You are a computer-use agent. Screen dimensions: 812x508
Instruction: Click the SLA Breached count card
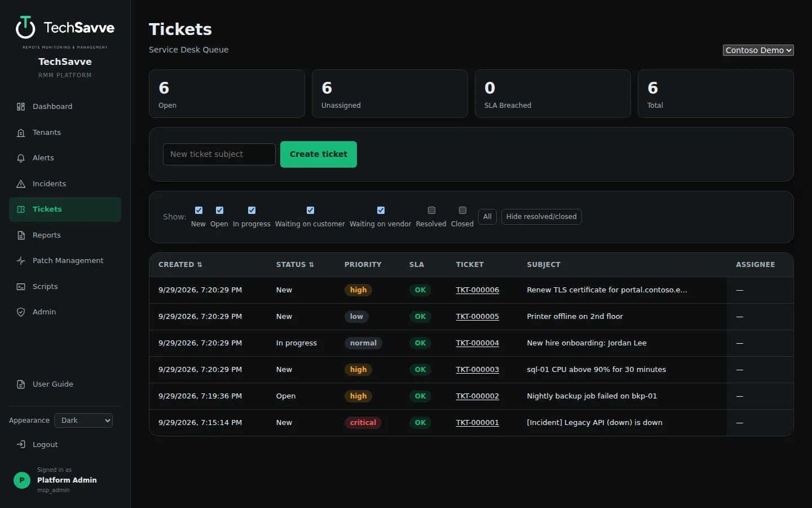[x=553, y=94]
